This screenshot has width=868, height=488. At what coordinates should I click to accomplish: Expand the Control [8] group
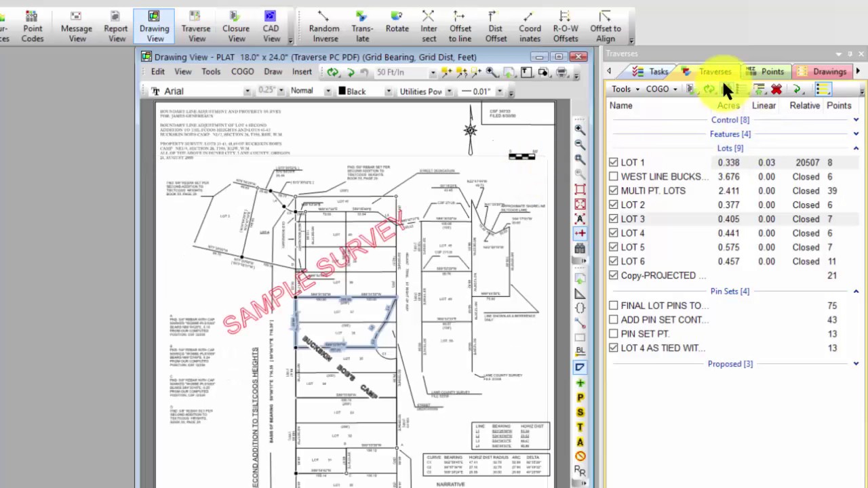pos(856,120)
